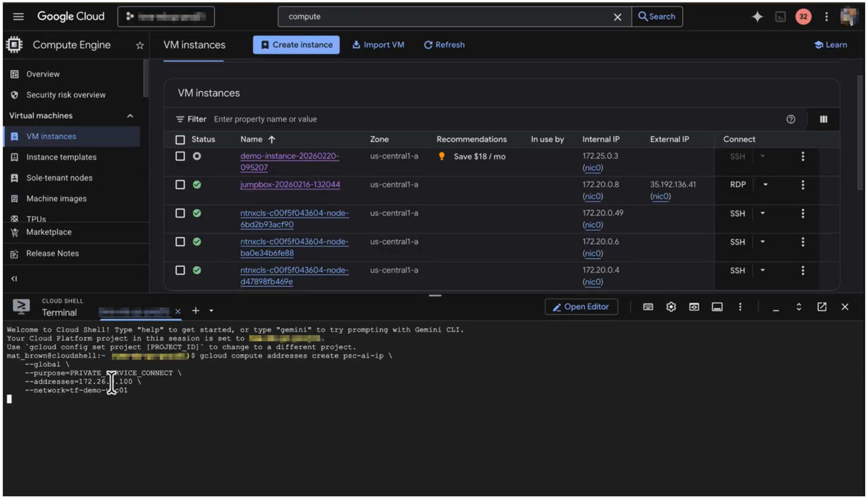Check the box for node-ba0e34b6fe88
868x500 pixels.
180,242
